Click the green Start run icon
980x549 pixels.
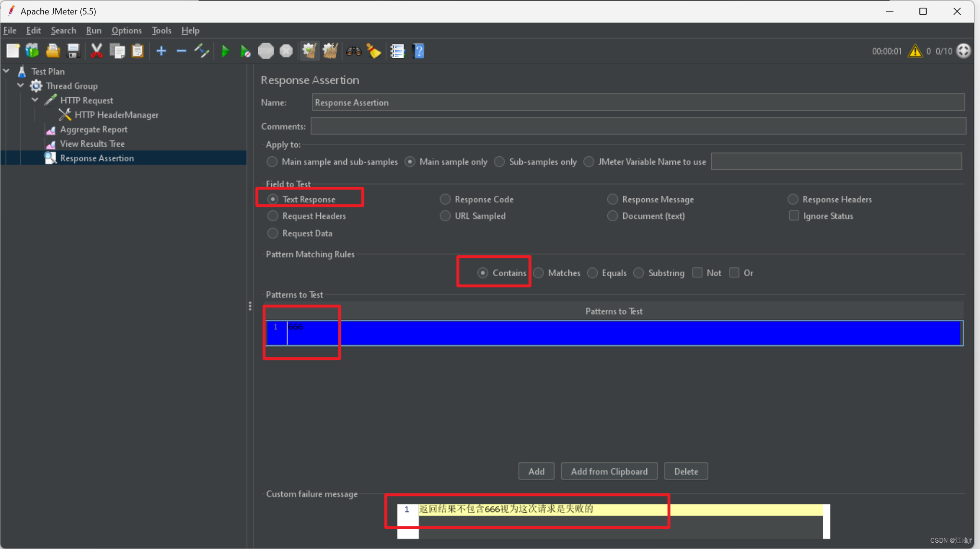point(225,51)
